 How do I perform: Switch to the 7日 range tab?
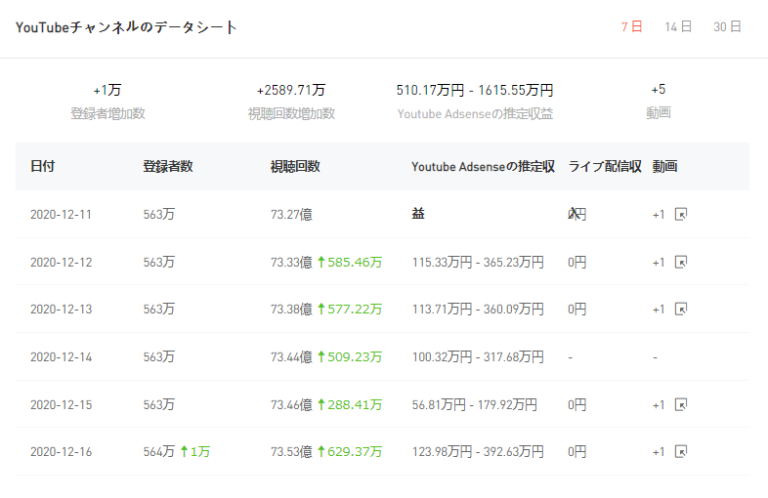point(631,27)
